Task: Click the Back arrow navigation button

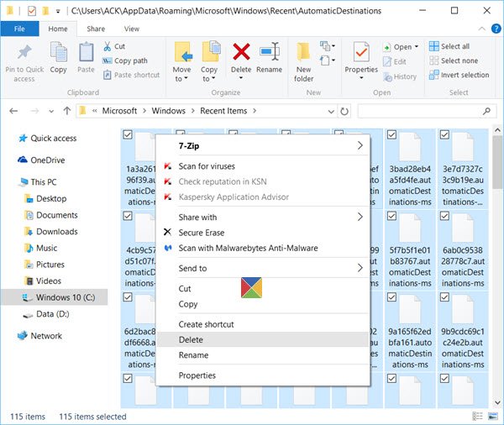Action: coord(13,111)
